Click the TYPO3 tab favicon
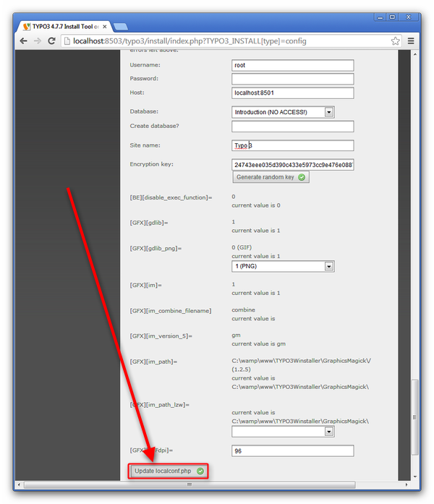 tap(27, 26)
